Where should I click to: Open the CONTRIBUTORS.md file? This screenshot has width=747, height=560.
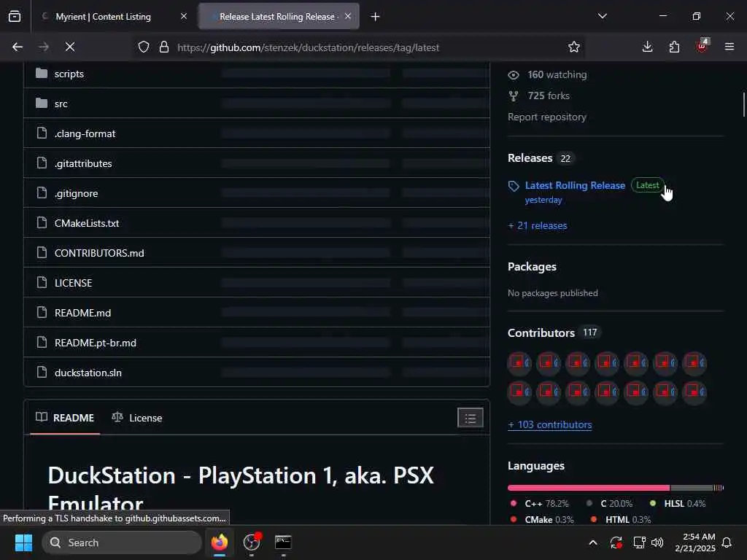point(99,253)
